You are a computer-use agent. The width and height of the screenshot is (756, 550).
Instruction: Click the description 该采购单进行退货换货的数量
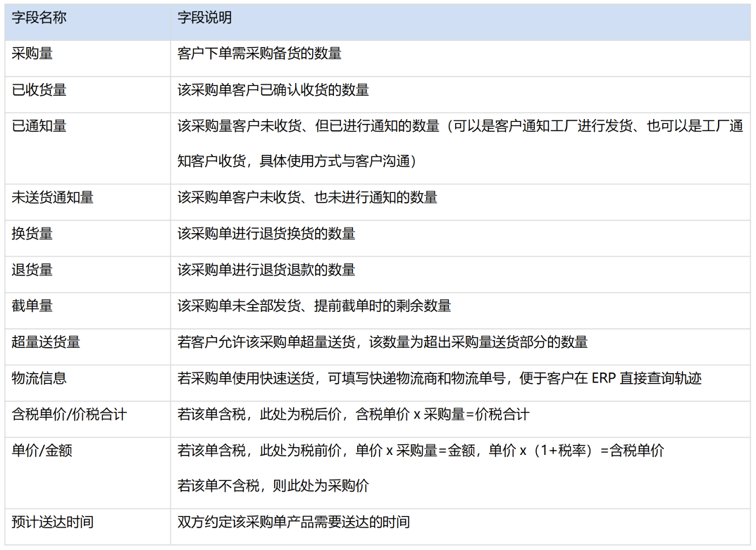[x=266, y=234]
